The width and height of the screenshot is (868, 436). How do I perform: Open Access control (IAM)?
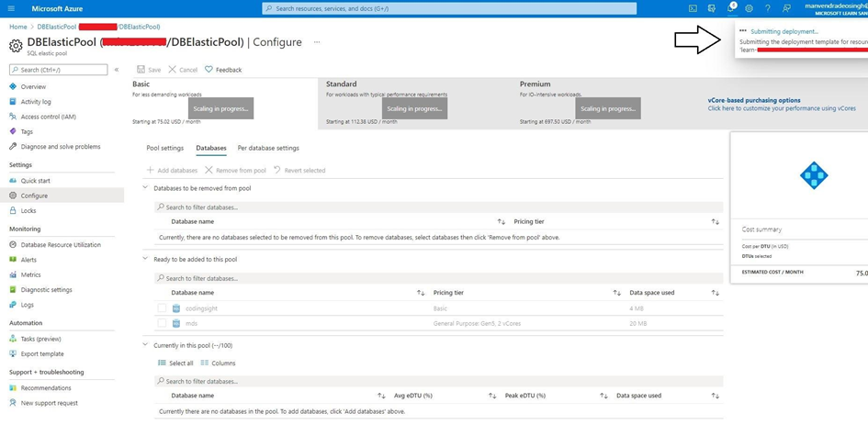(x=48, y=117)
